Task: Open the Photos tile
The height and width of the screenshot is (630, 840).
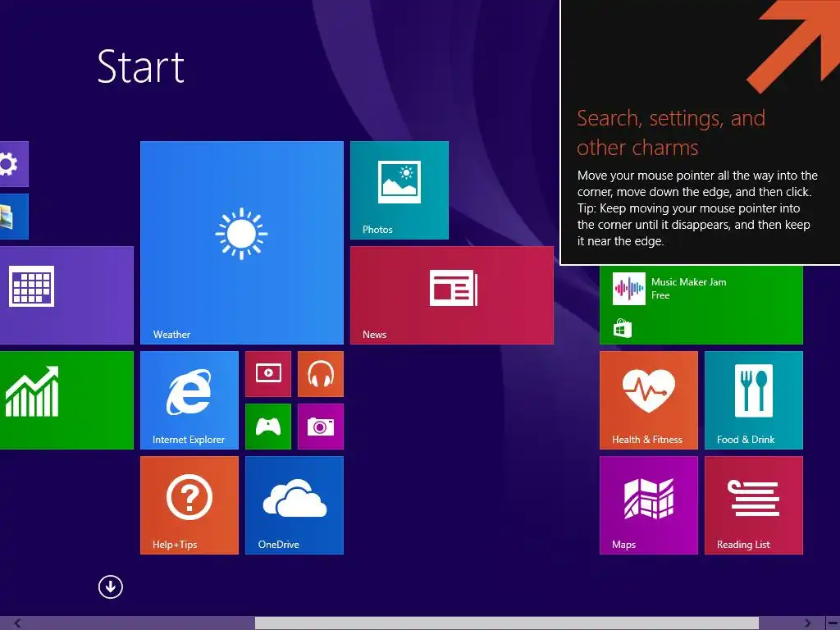Action: 399,190
